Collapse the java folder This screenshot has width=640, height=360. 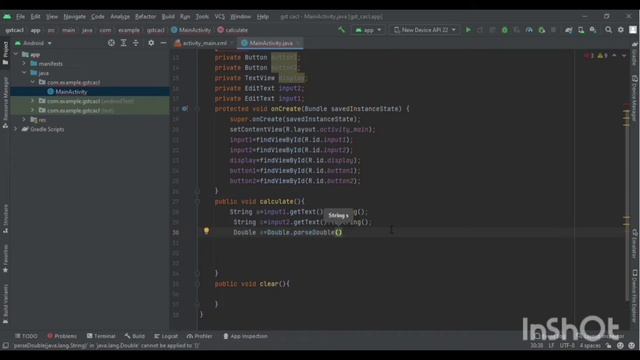(24, 73)
